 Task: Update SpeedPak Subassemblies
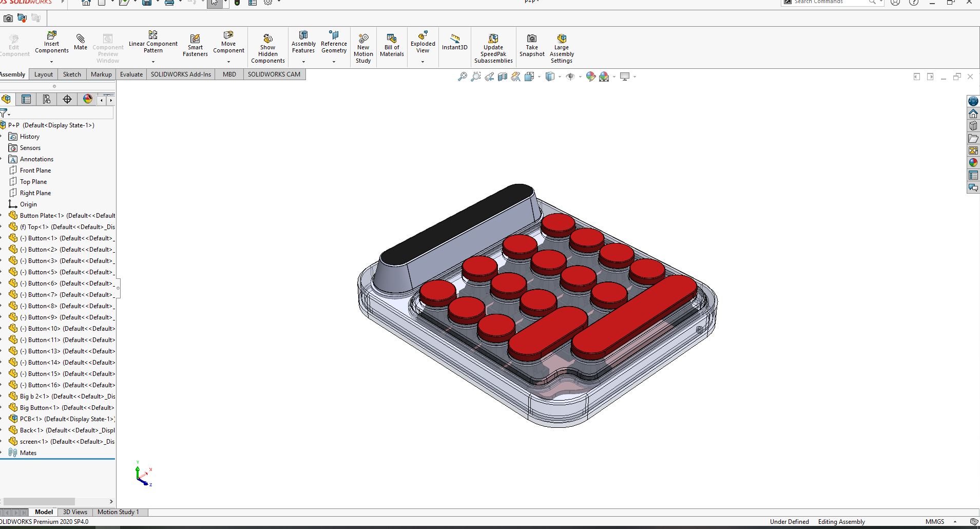coord(493,48)
